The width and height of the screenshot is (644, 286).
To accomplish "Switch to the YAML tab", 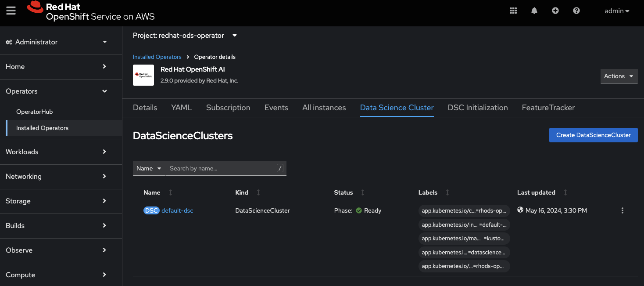I will (182, 108).
